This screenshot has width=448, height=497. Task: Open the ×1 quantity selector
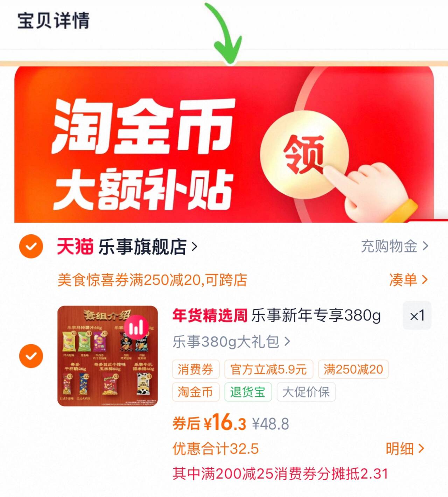pyautogui.click(x=417, y=315)
